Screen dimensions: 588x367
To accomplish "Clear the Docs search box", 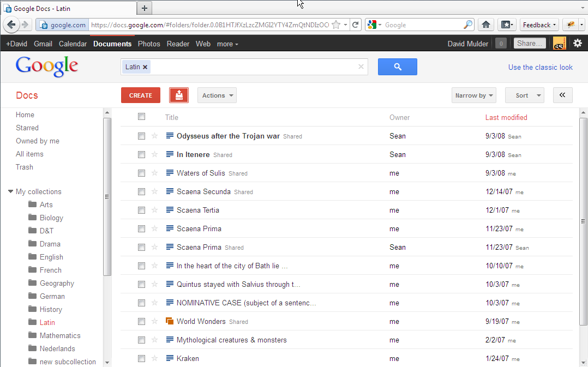I will 361,67.
